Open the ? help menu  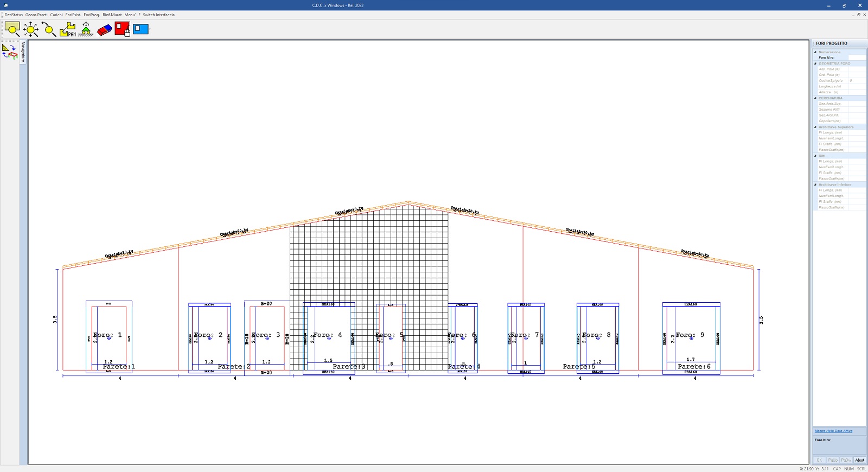[x=139, y=15]
